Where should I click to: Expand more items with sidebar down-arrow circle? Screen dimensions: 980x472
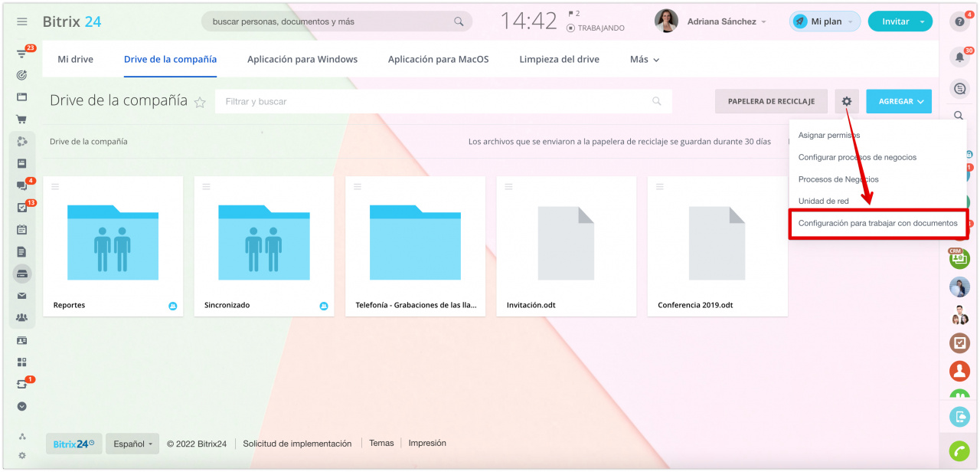click(x=22, y=406)
